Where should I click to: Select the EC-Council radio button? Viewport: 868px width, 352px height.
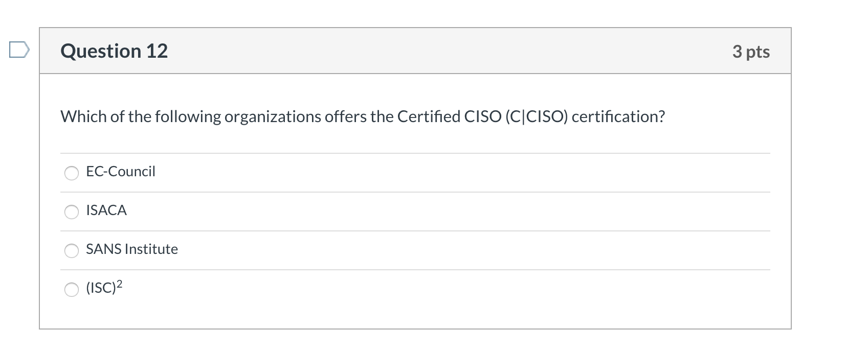(x=72, y=173)
